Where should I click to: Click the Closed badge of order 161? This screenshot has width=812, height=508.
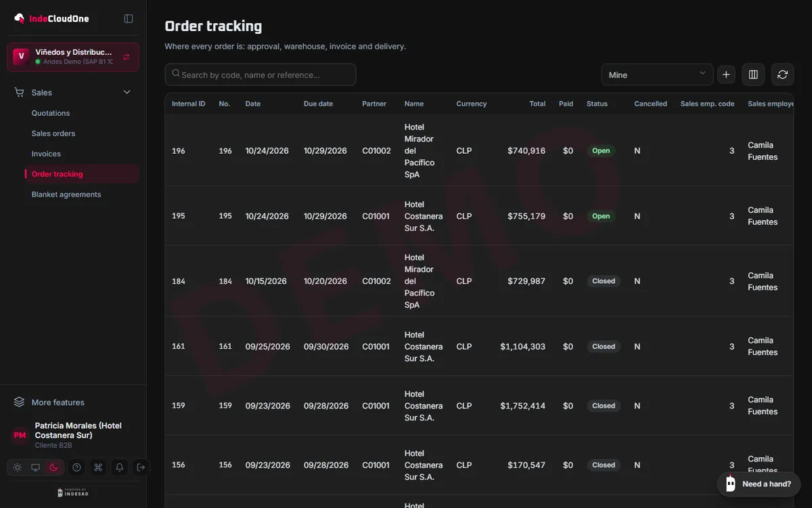[x=604, y=347]
